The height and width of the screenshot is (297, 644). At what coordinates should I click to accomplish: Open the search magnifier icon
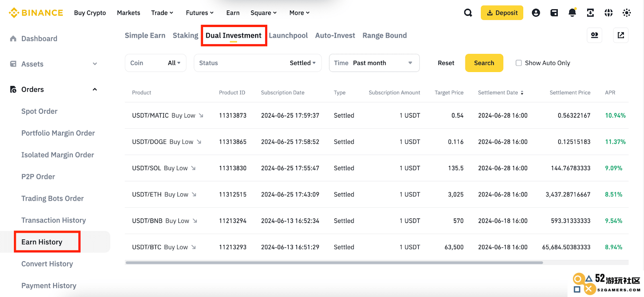coord(468,13)
